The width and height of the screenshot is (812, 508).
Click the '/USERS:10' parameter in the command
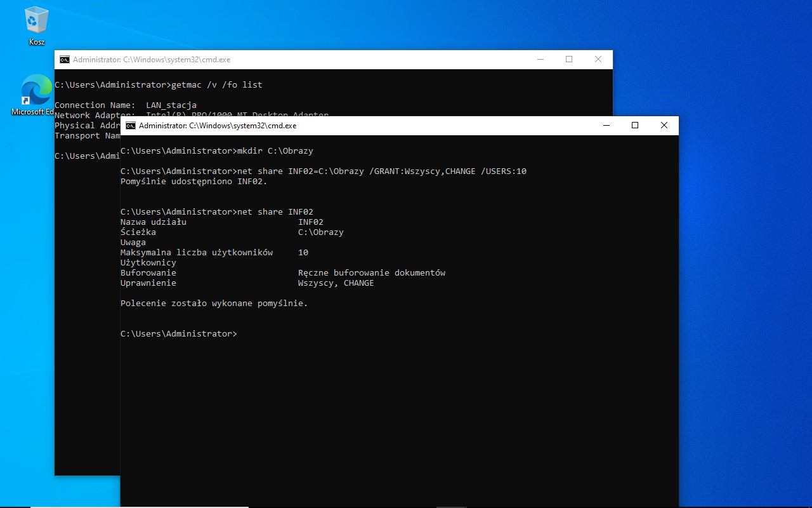[504, 171]
